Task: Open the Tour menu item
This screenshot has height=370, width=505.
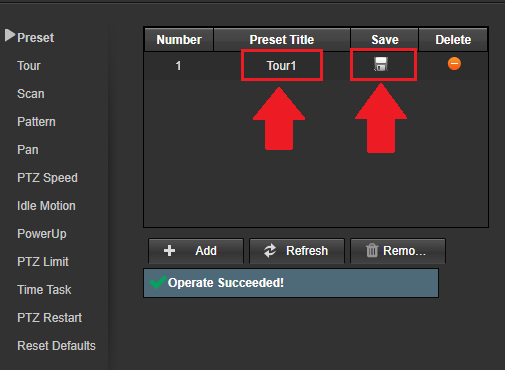Action: pos(29,66)
